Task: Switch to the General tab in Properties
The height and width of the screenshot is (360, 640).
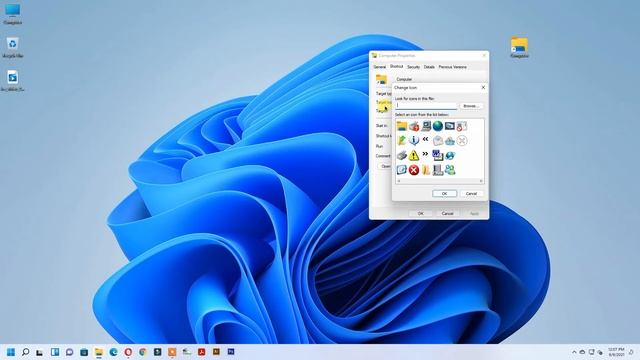Action: pos(380,67)
